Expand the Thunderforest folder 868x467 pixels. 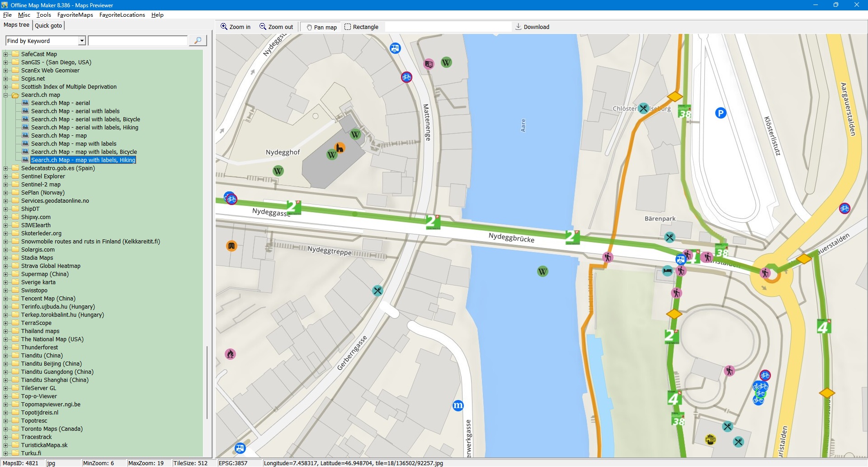[x=6, y=348]
